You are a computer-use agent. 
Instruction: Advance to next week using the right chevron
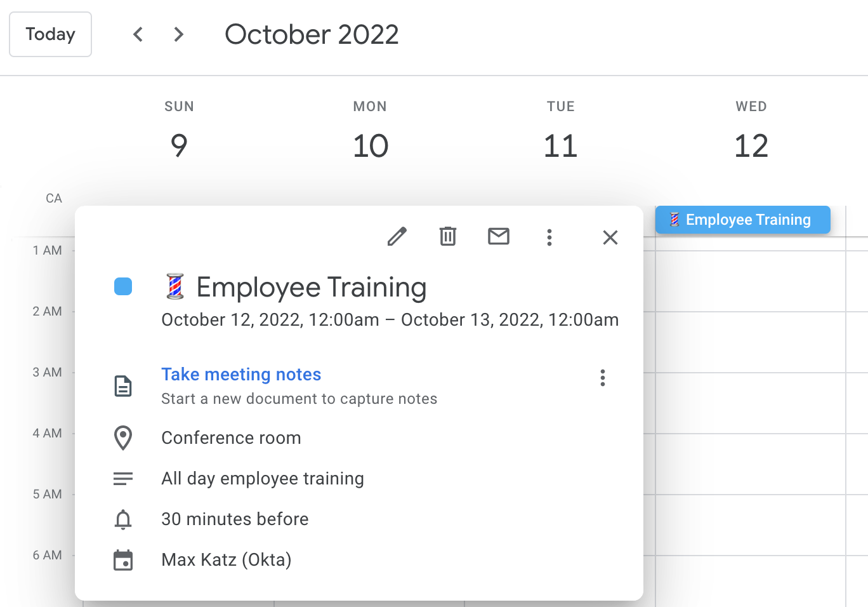pyautogui.click(x=178, y=34)
